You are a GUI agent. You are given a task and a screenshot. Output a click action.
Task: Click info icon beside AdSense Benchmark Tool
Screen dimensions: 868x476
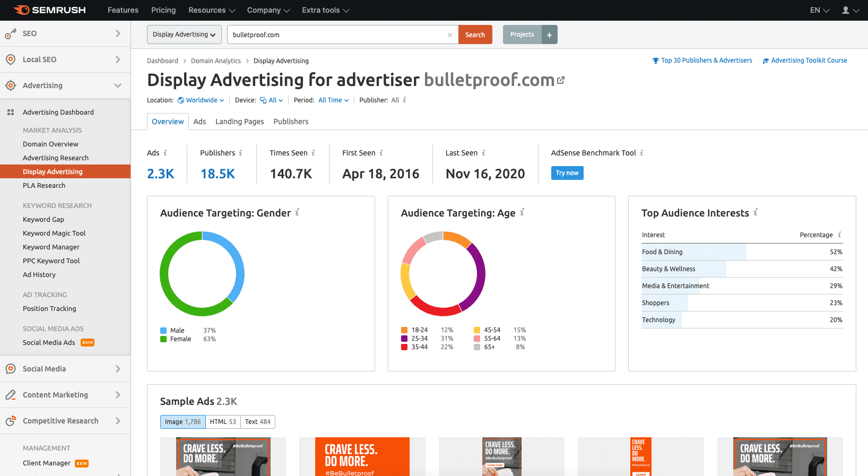tap(641, 153)
